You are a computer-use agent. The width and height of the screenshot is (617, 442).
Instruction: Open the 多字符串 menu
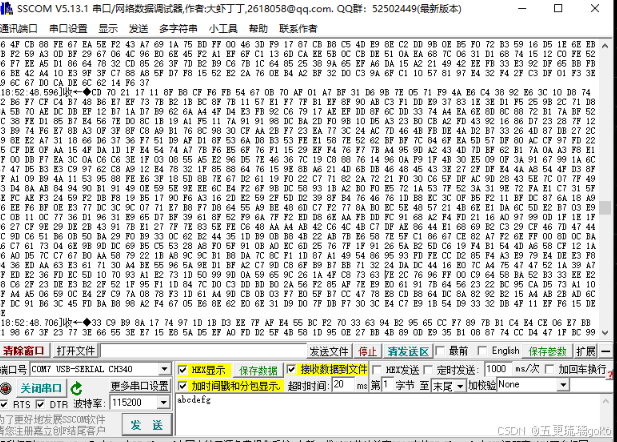[x=178, y=29]
